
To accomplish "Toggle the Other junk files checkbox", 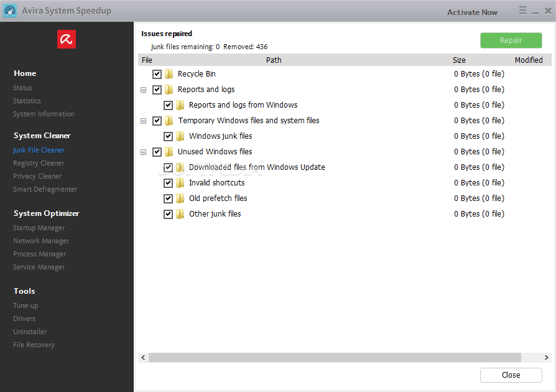I will [168, 214].
